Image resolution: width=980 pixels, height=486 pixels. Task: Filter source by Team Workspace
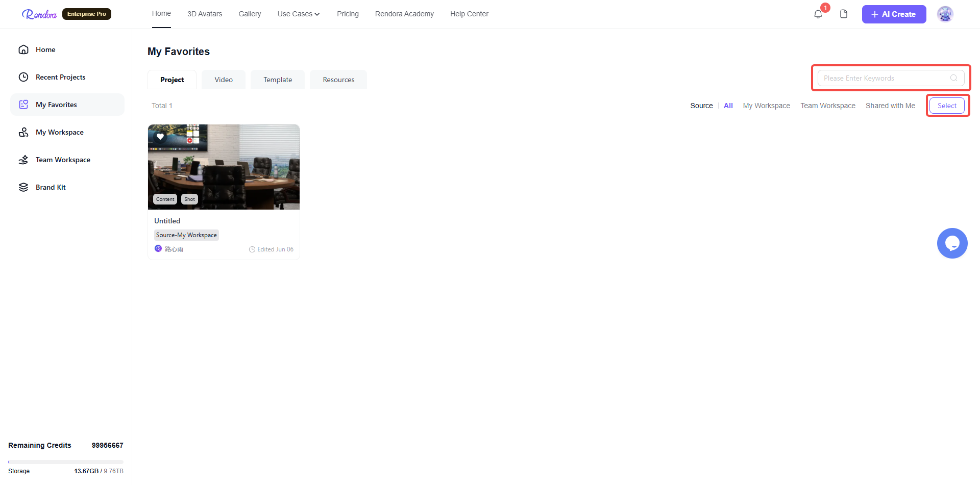[827, 106]
